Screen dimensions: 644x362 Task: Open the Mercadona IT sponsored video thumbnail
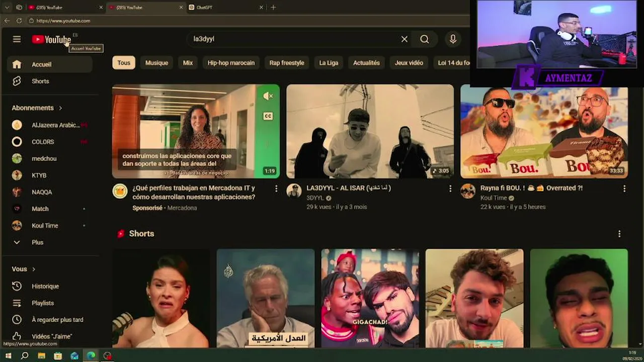(x=196, y=131)
